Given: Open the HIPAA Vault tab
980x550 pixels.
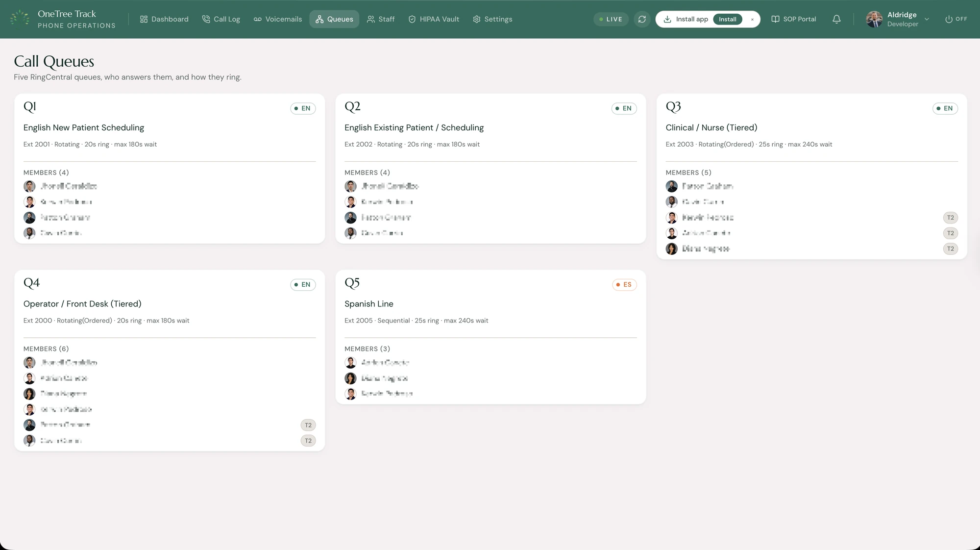Looking at the screenshot, I should tap(434, 19).
